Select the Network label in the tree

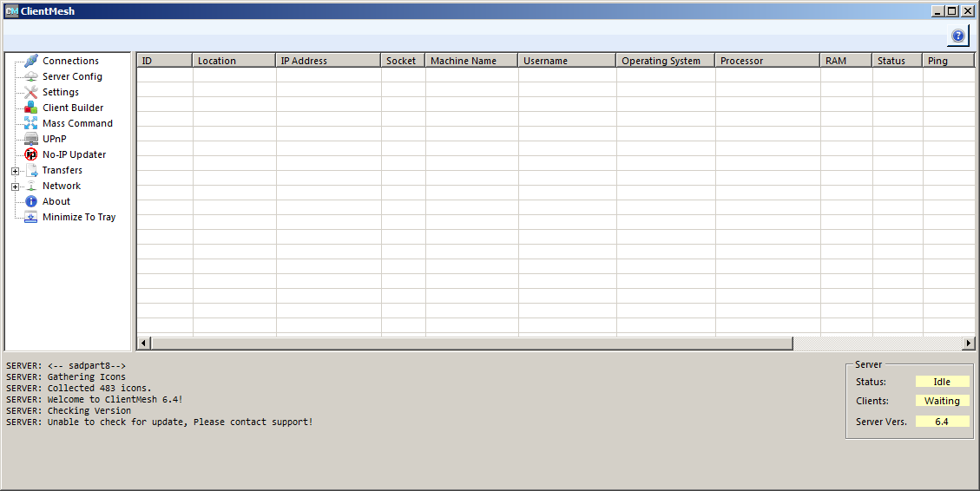[x=61, y=186]
